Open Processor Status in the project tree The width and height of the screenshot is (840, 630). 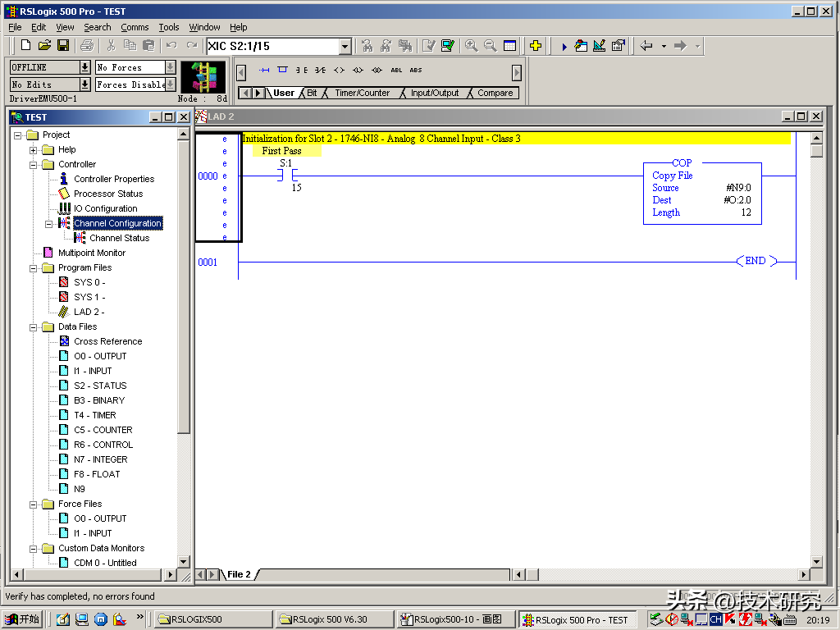coord(107,194)
